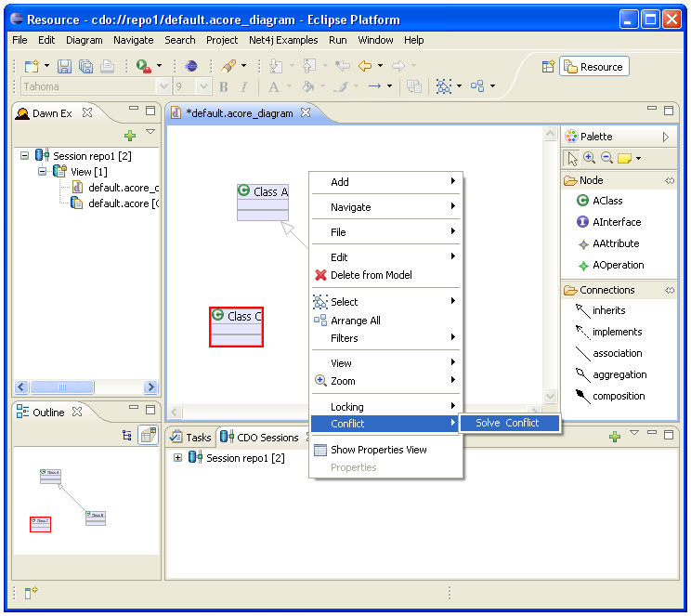Select the AClass node tool
Viewport: 691px width, 616px height.
(600, 201)
